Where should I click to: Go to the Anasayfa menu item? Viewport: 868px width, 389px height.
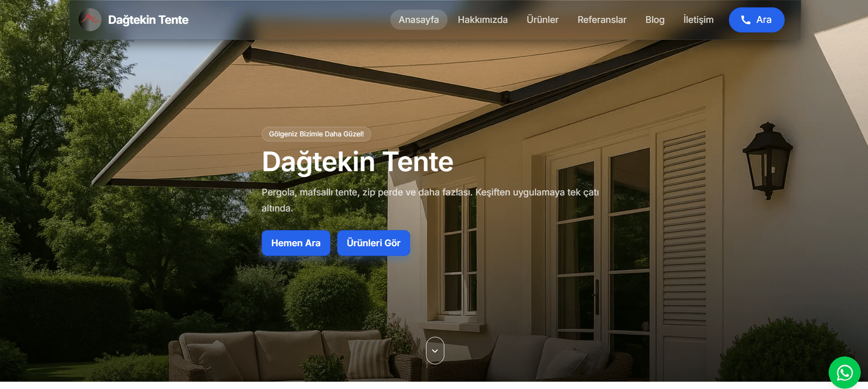coord(419,20)
